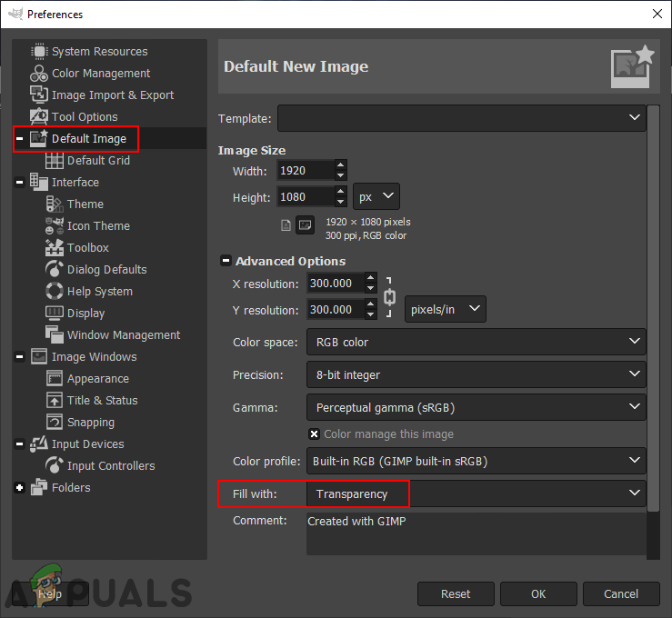This screenshot has width=672, height=618.
Task: Toggle the resolution chain link
Action: tap(389, 297)
